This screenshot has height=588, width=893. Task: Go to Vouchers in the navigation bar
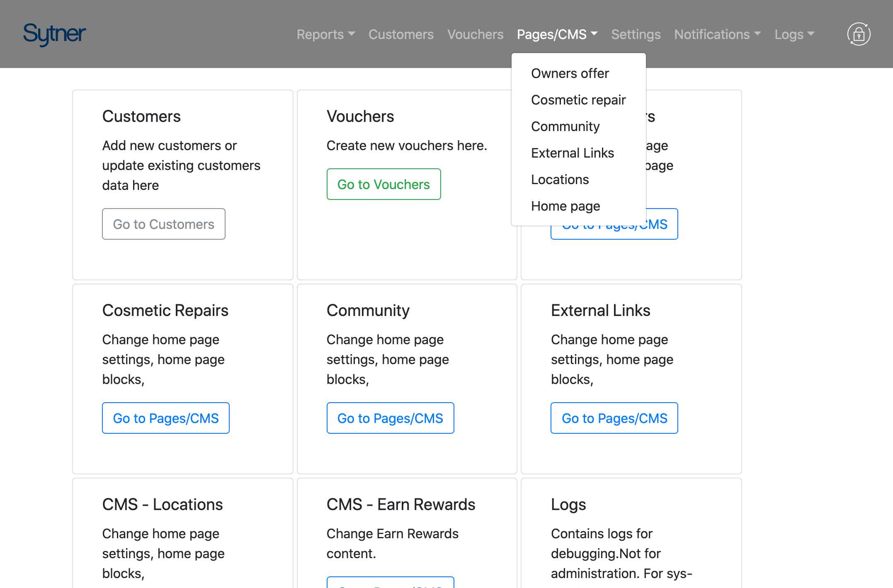coord(475,34)
